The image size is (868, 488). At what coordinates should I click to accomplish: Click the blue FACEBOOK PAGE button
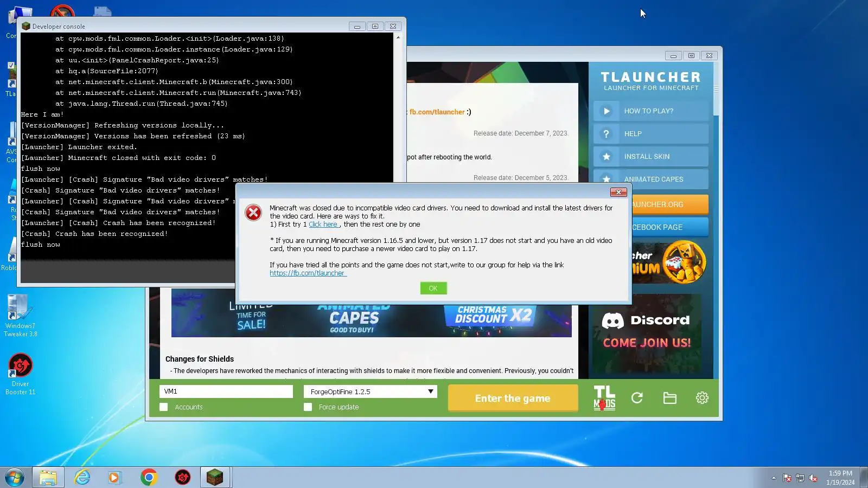(x=670, y=227)
